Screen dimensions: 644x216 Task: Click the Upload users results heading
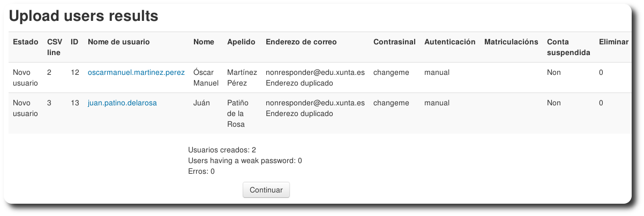pyautogui.click(x=84, y=17)
